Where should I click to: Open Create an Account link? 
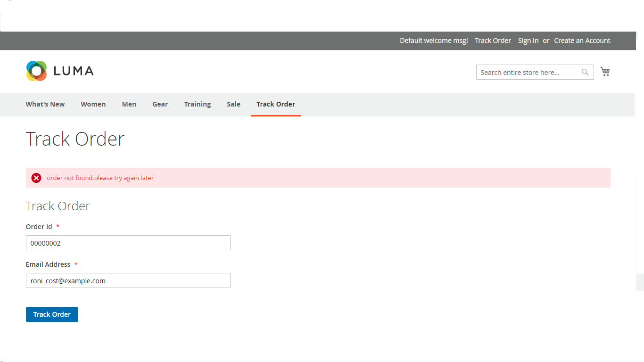click(582, 41)
